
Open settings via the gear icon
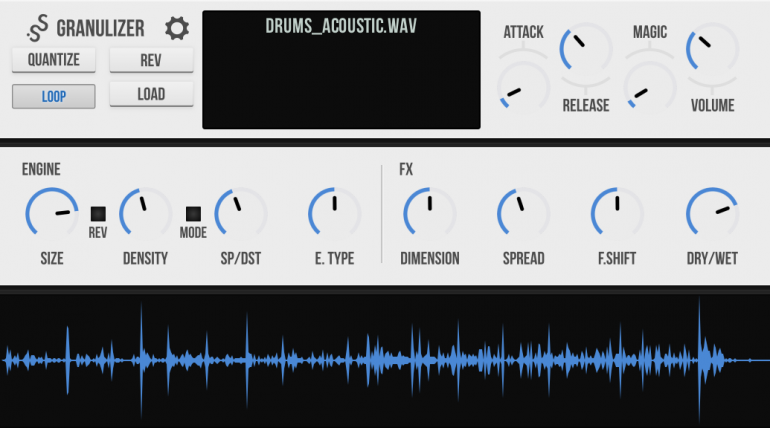point(177,28)
